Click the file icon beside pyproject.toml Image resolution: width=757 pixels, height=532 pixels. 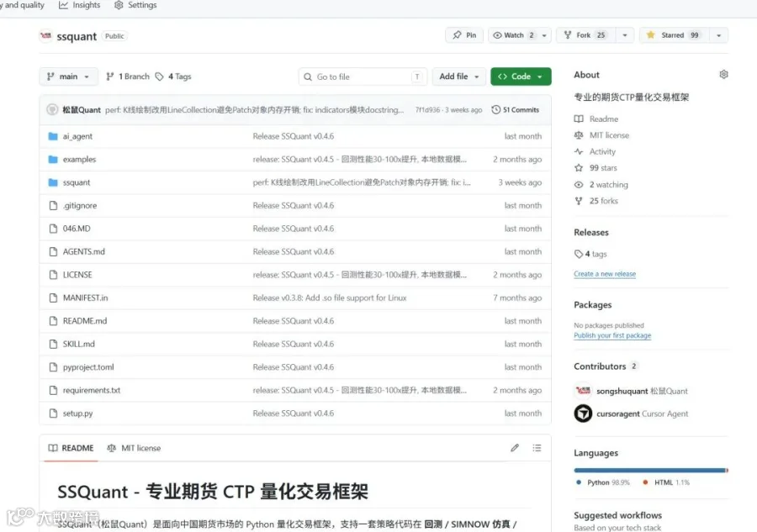[53, 367]
